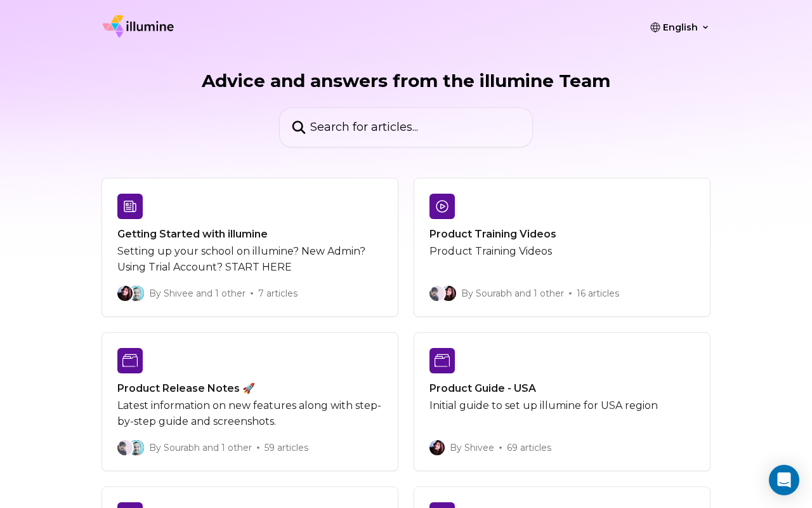Viewport: 812px width, 508px height.
Task: Open Product Training Videos collection
Action: click(562, 247)
